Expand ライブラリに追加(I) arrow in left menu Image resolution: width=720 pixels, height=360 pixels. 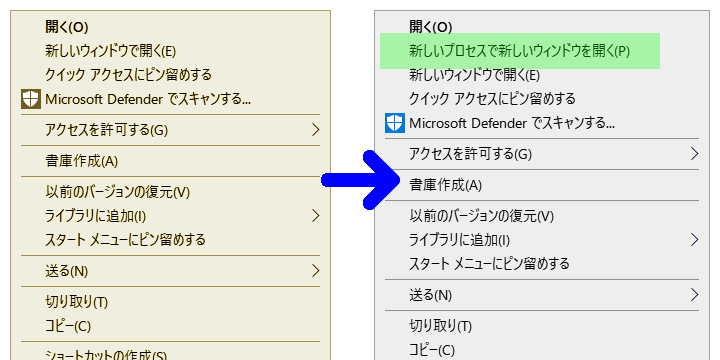pyautogui.click(x=315, y=215)
